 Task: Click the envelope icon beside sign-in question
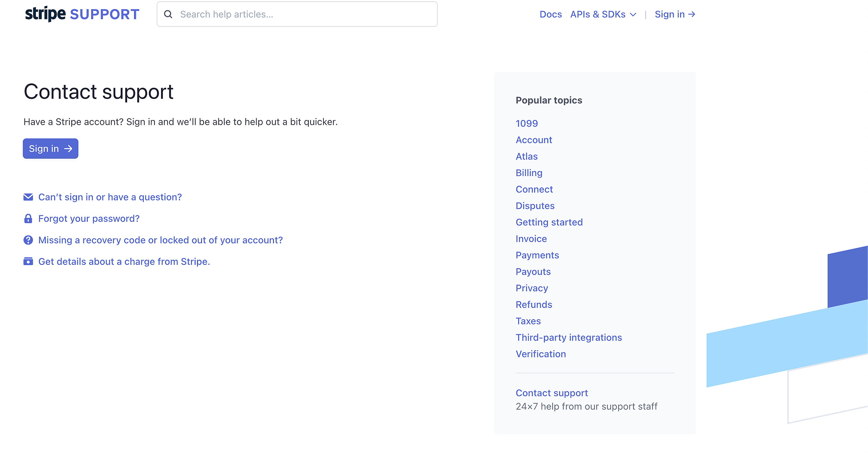(x=28, y=197)
